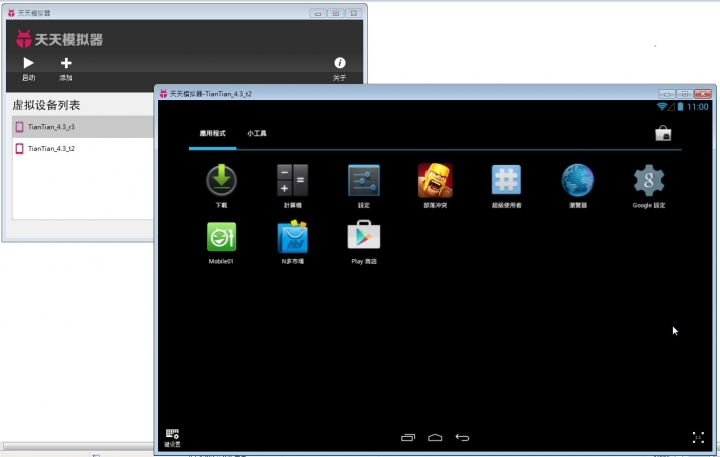Click the 虚拟设备列表 heading
Viewport: 720px width, 457px height.
tap(46, 105)
